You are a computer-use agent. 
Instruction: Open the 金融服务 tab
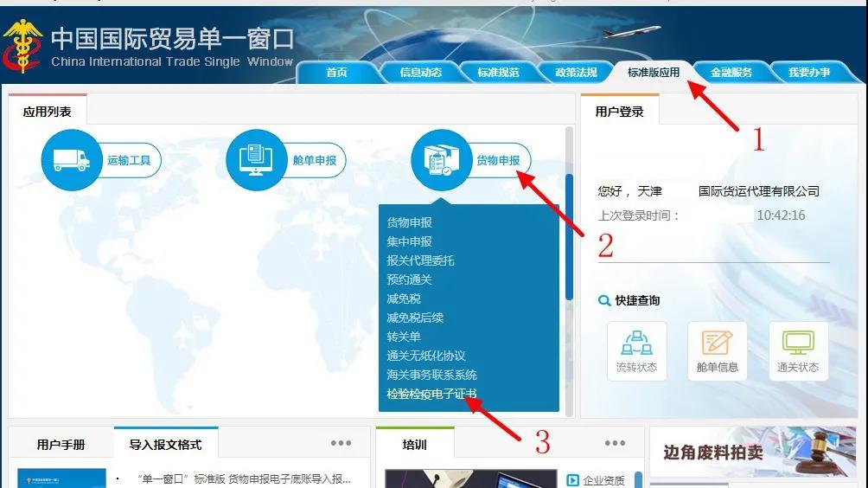coord(731,73)
